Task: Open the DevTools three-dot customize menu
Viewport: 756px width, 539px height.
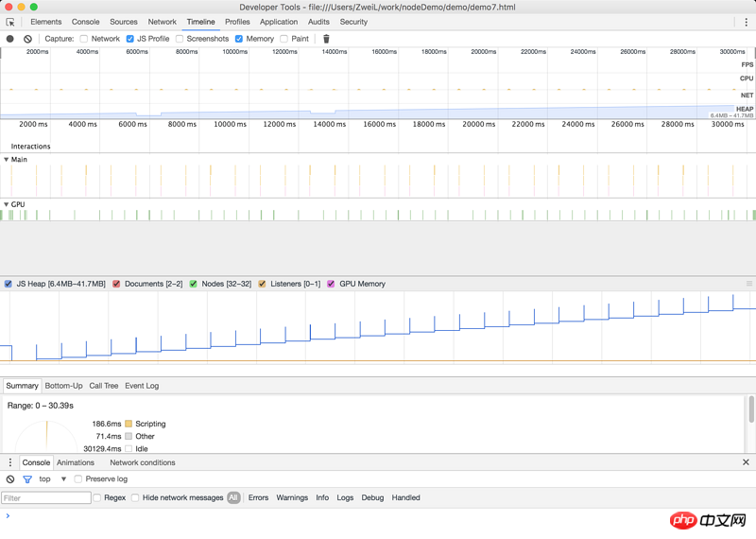Action: coord(746,22)
